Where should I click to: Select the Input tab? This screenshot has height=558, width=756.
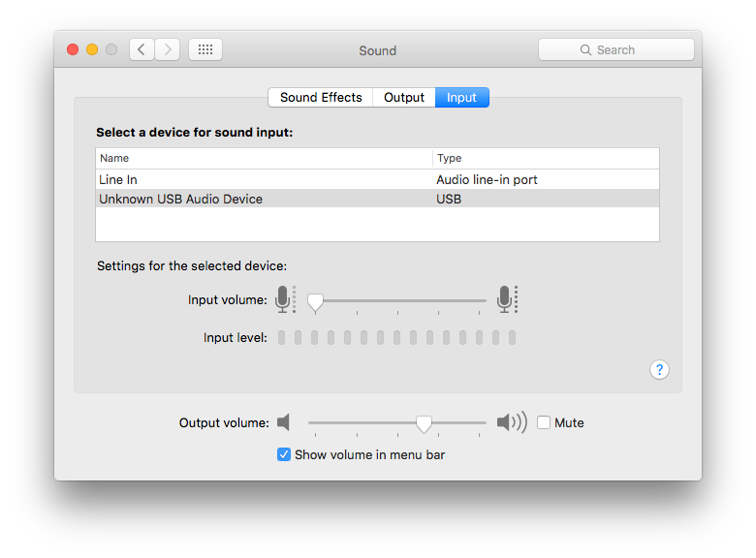[x=461, y=97]
